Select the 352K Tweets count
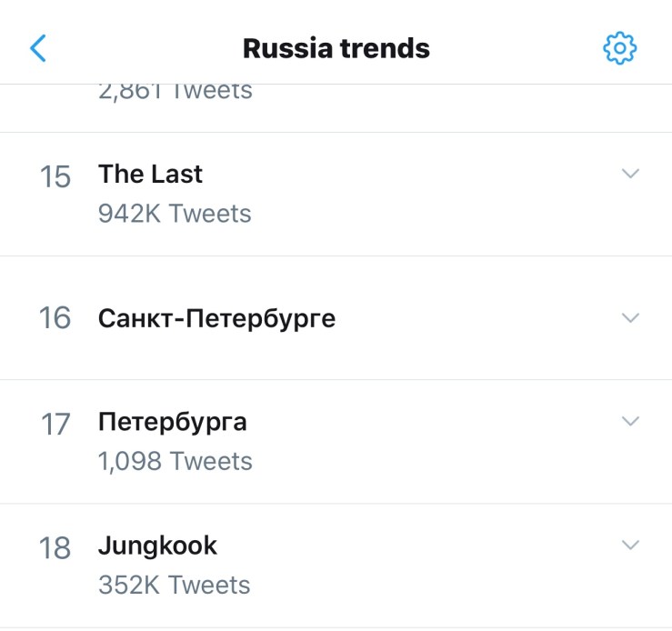The width and height of the screenshot is (672, 631). tap(175, 585)
